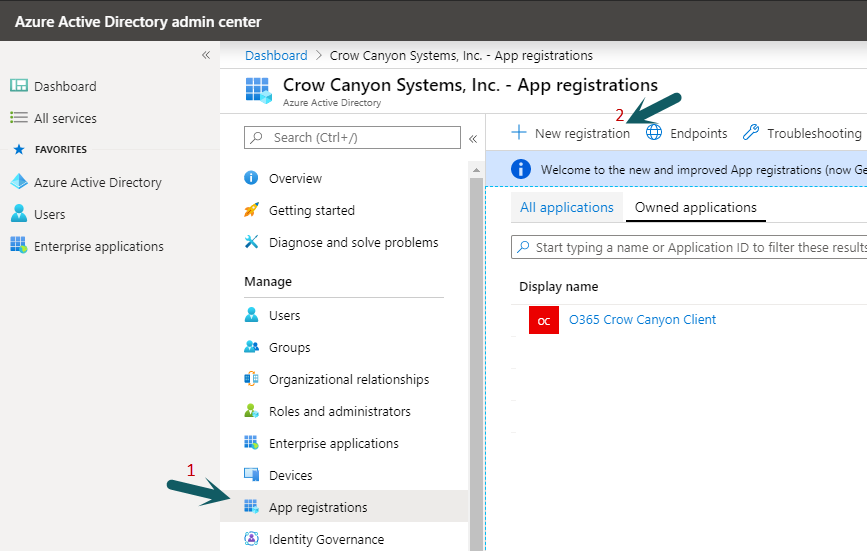867x551 pixels.
Task: Open Getting started rocket icon
Action: [251, 210]
